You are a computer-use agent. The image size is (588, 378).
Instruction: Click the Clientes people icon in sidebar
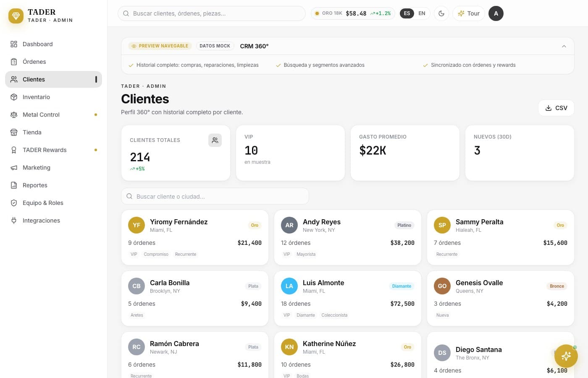(x=14, y=79)
